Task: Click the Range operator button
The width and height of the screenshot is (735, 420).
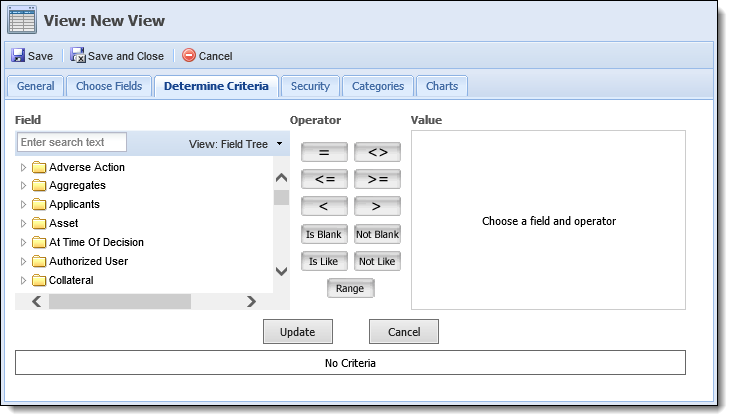Action: click(350, 288)
